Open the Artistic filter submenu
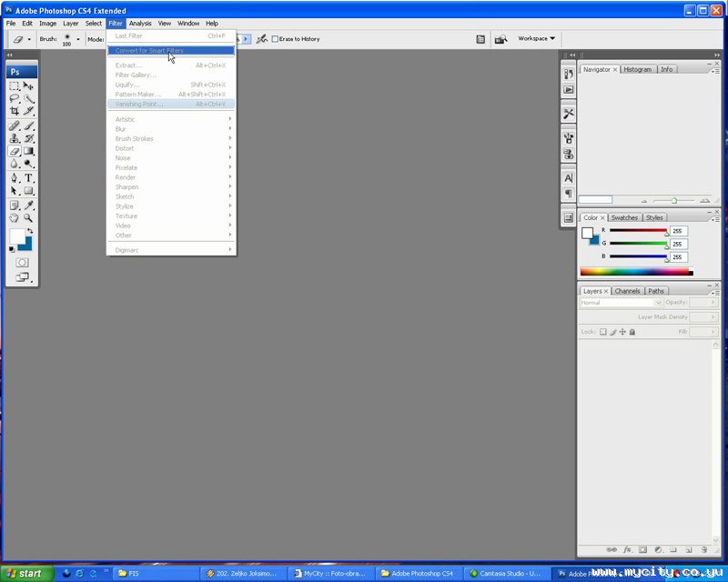This screenshot has height=582, width=728. click(x=171, y=119)
